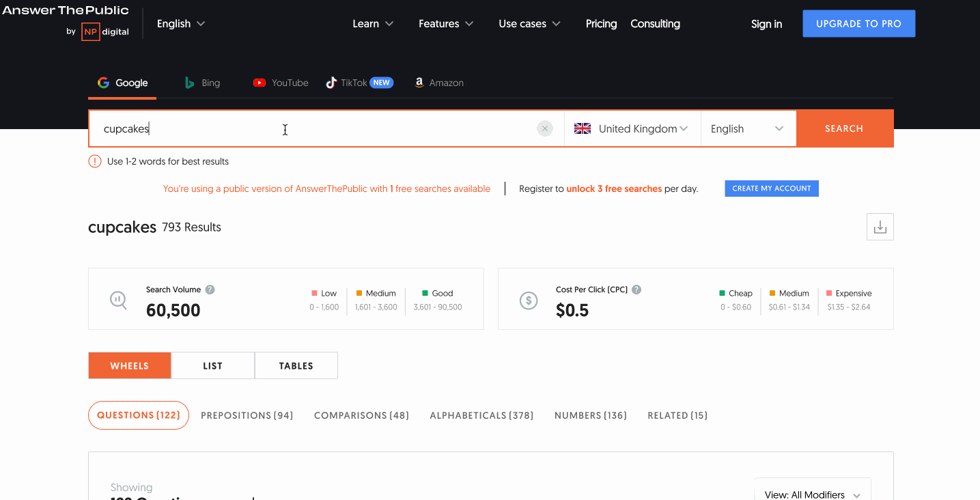Screen dimensions: 980x500
Task: Expand the Features menu
Action: coord(446,23)
